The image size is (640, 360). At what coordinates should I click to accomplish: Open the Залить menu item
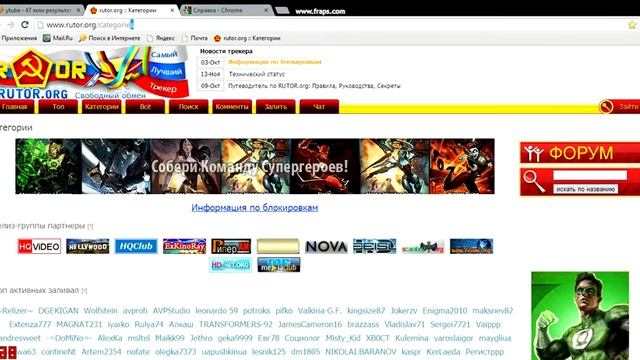276,107
